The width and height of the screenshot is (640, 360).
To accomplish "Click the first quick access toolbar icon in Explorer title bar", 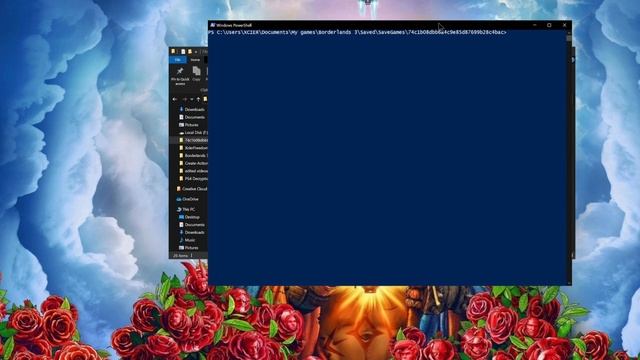I will coord(173,51).
